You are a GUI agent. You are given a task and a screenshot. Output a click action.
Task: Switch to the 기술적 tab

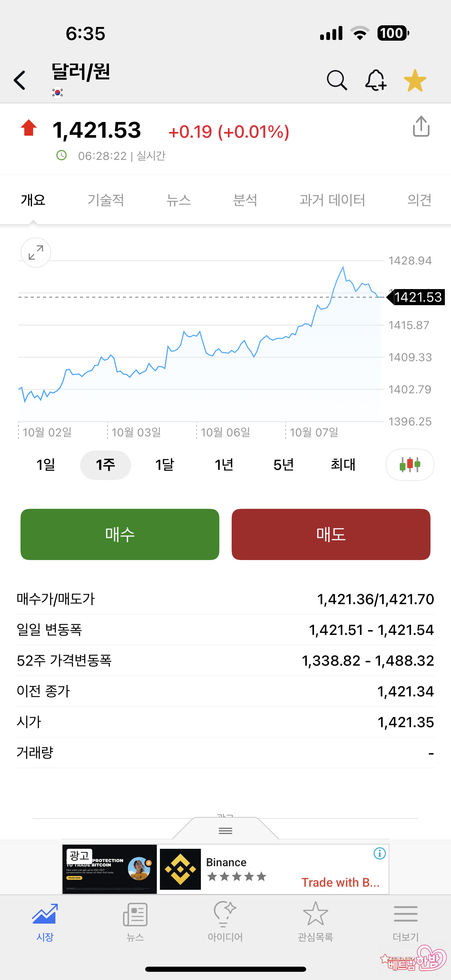106,200
